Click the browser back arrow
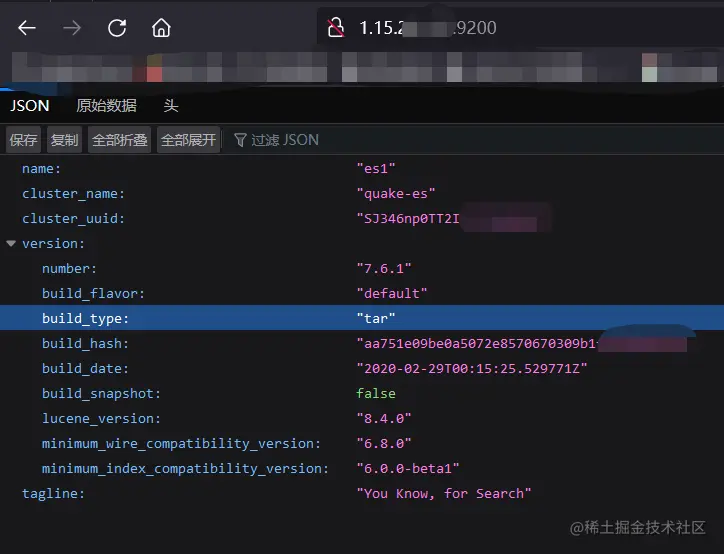724x554 pixels. (27, 28)
